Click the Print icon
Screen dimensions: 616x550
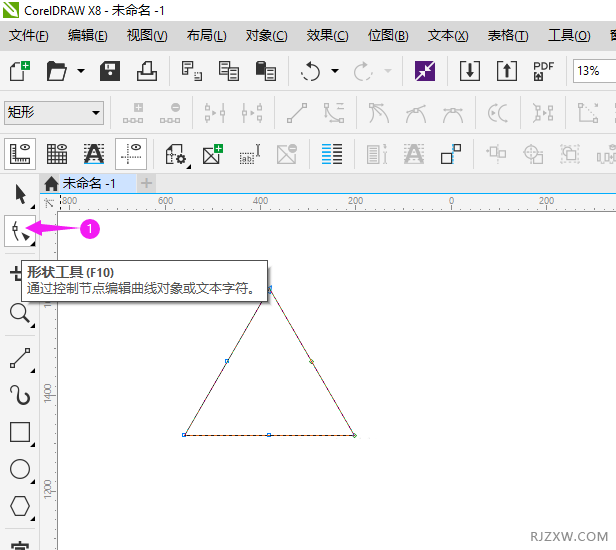pyautogui.click(x=147, y=71)
